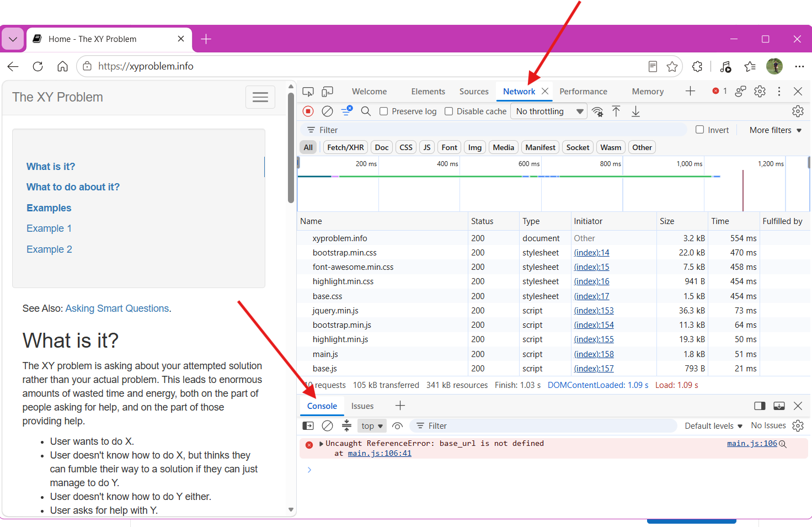
Task: Open browser Extensions puzzle icon
Action: coord(697,67)
